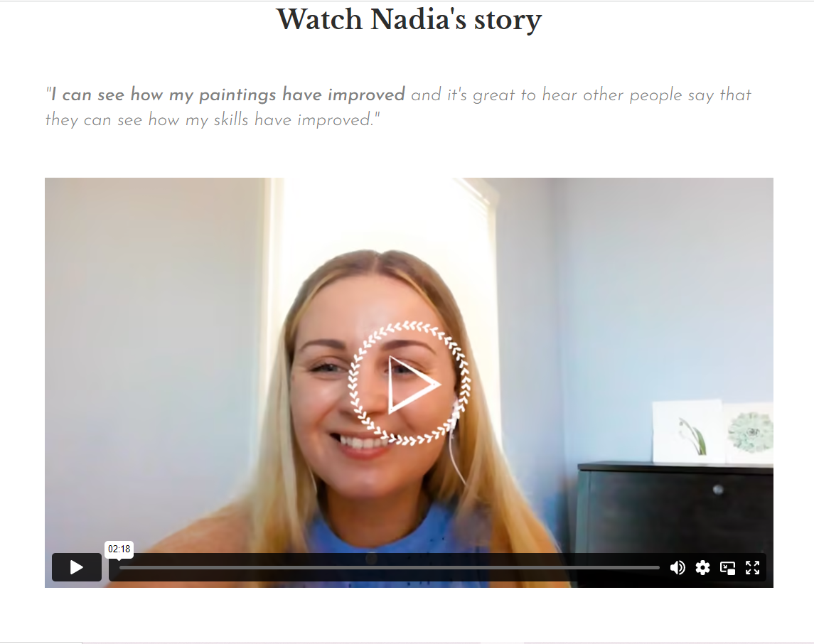Click the play button in the video control bar
The height and width of the screenshot is (644, 814).
pyautogui.click(x=76, y=567)
